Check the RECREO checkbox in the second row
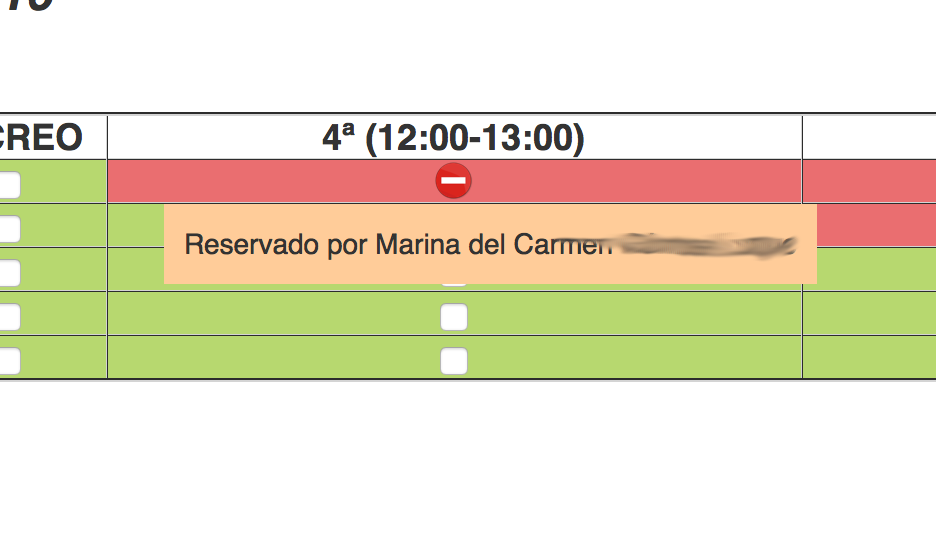Image resolution: width=936 pixels, height=558 pixels. tap(8, 229)
